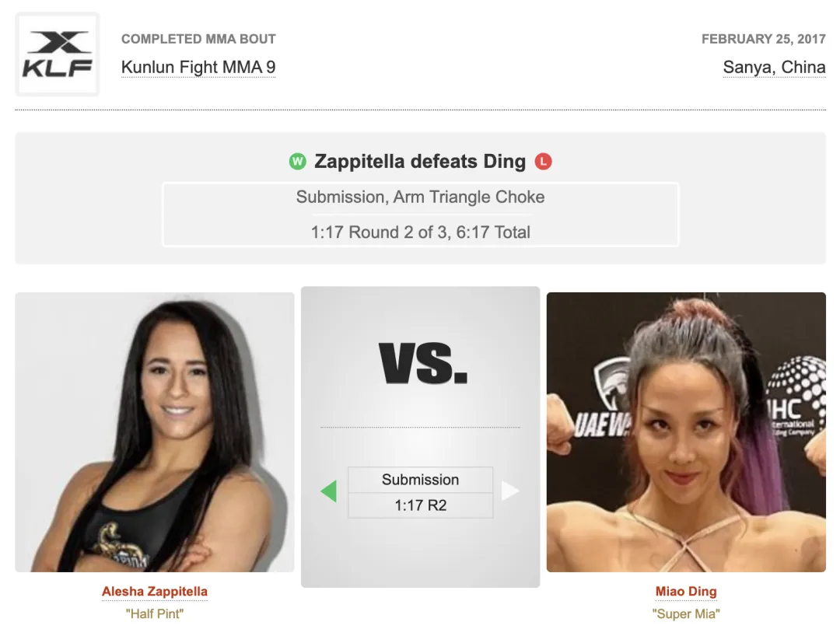Click the Submission, Arm Triangle Choke text
The image size is (840, 636).
[421, 197]
